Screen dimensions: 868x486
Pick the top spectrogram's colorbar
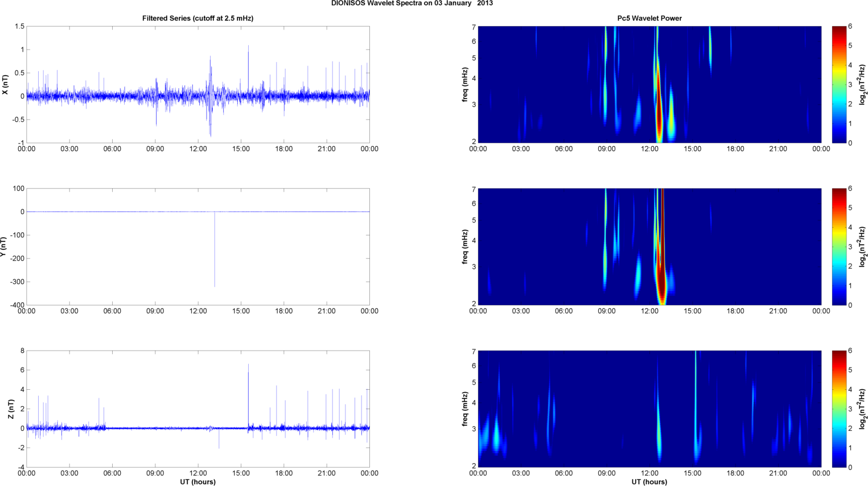pos(839,84)
